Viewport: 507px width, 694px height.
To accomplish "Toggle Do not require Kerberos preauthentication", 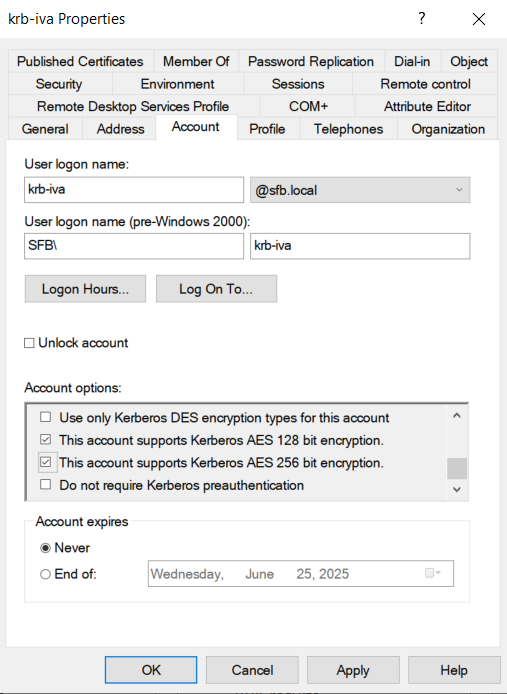I will point(45,484).
